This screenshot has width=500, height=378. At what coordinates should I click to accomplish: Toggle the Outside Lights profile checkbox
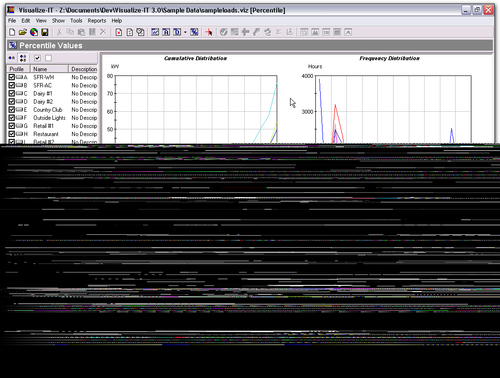(x=12, y=118)
